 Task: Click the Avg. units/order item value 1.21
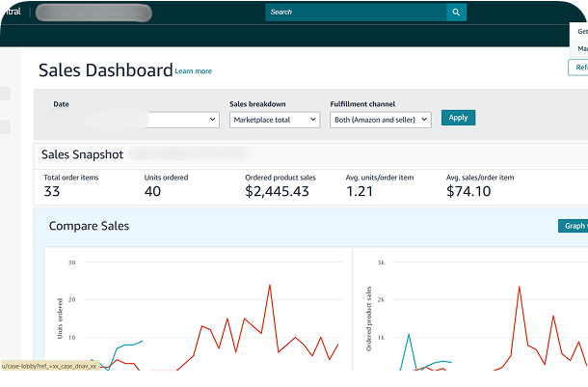pyautogui.click(x=359, y=191)
